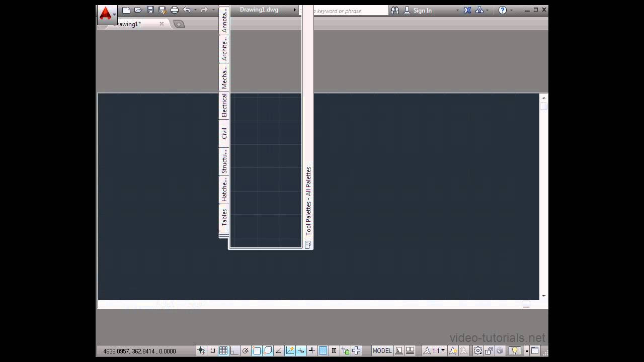Open the Redo history dropdown arrow

(x=214, y=10)
